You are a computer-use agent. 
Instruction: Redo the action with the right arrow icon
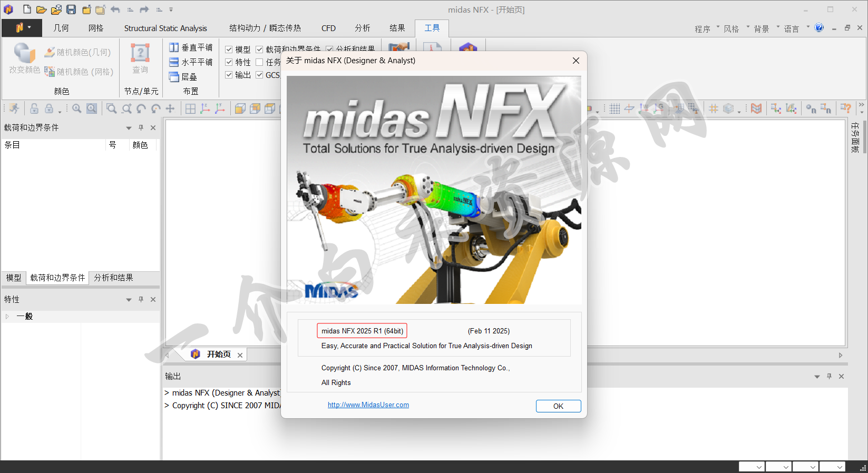pyautogui.click(x=144, y=9)
